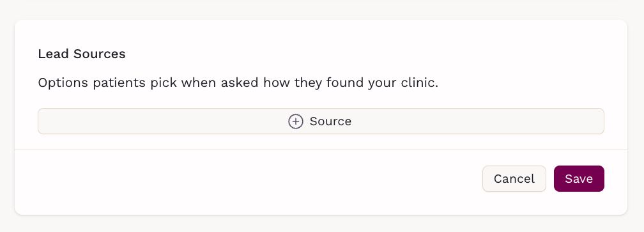Click the circled plus icon beside Source

point(296,121)
